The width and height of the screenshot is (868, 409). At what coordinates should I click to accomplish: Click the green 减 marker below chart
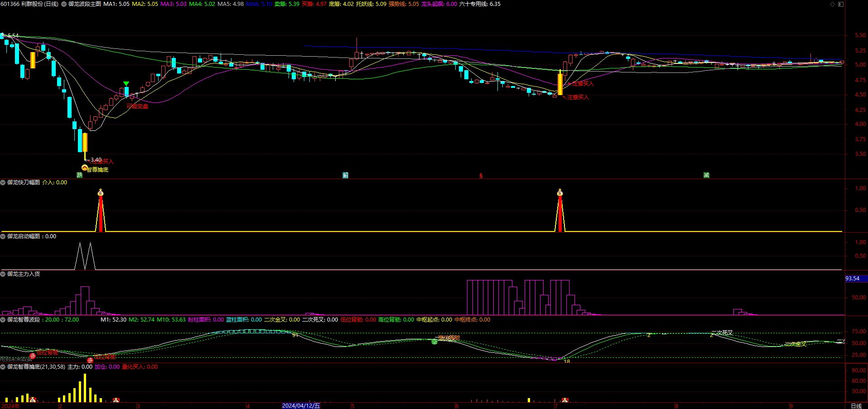click(706, 175)
